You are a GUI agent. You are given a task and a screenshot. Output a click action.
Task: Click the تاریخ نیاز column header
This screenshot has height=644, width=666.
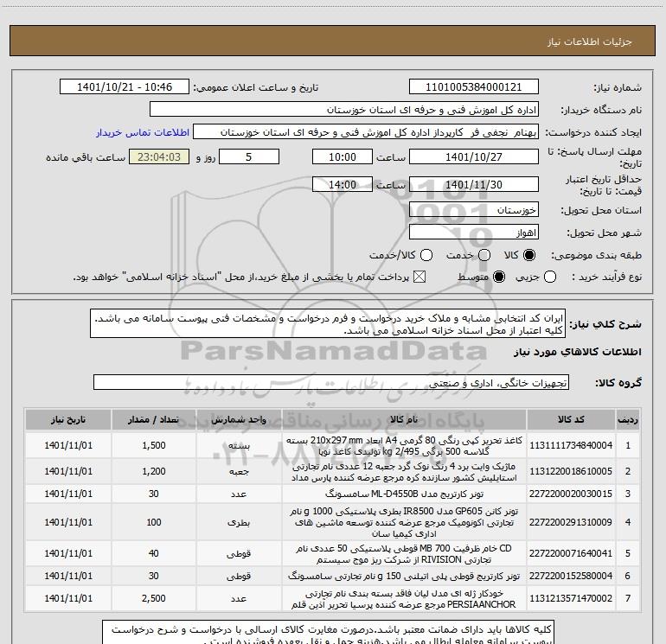tap(68, 420)
